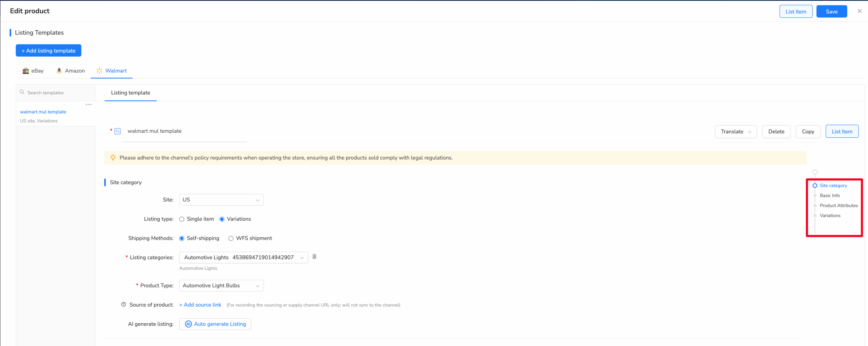
Task: Click Auto generate Listing button
Action: (215, 324)
